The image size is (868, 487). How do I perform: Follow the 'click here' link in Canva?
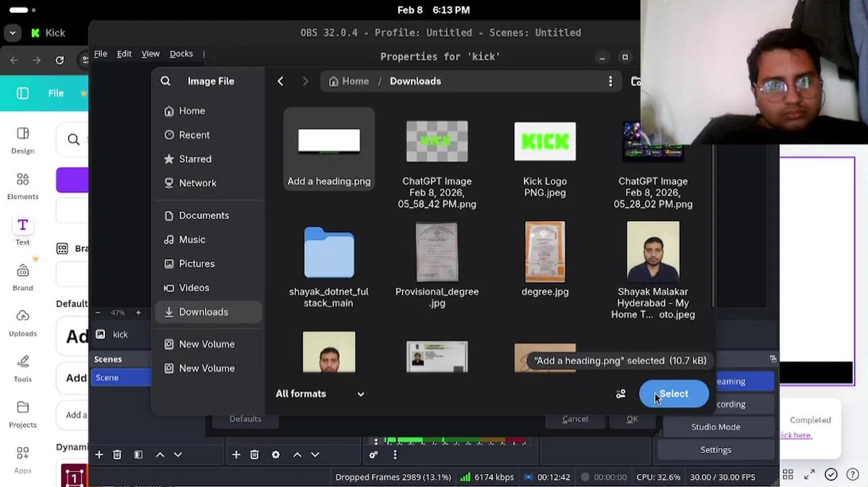796,435
